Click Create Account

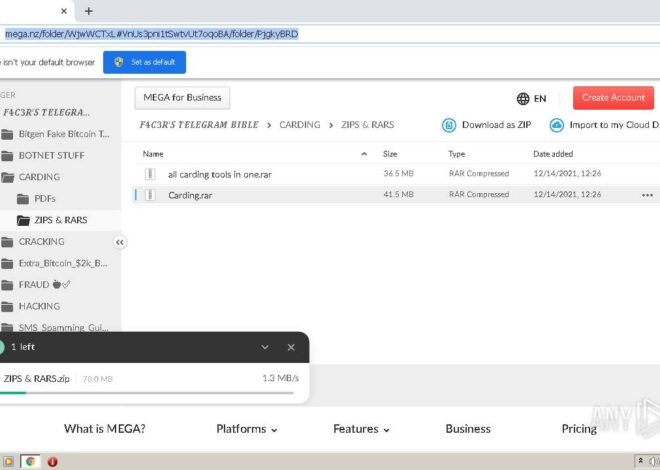tap(613, 98)
